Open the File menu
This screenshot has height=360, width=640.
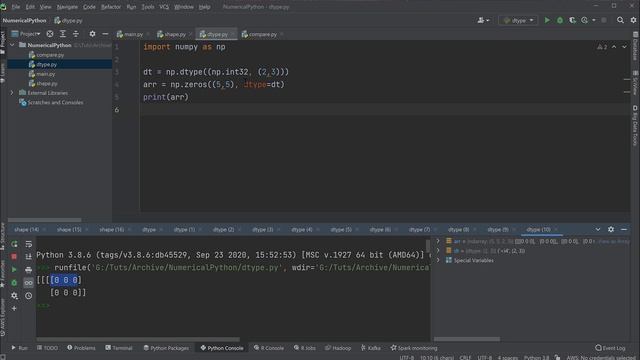click(x=16, y=7)
